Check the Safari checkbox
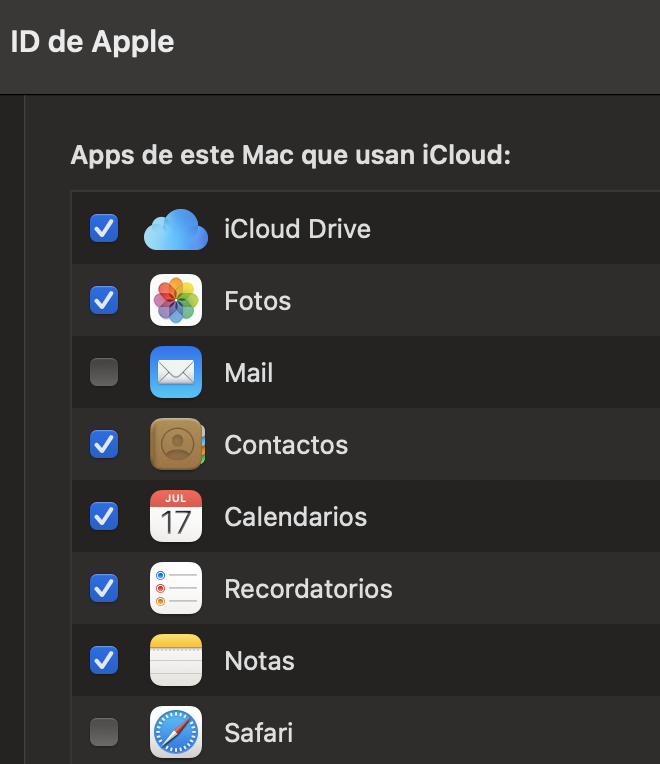 (x=104, y=732)
